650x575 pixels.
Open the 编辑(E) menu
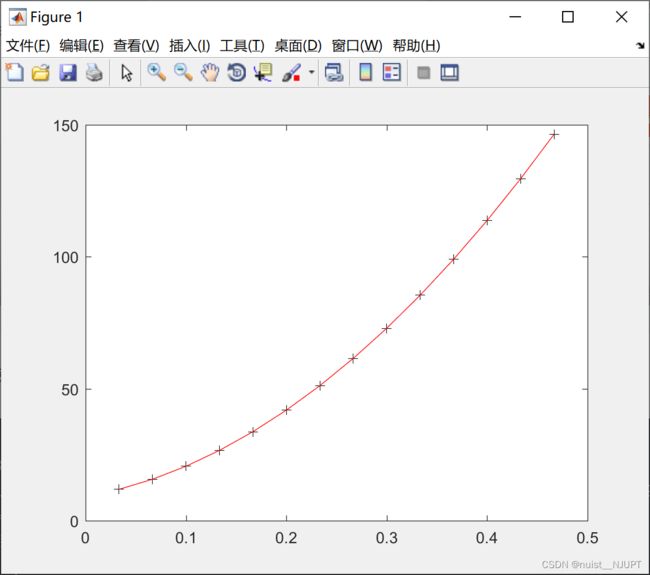click(x=81, y=46)
